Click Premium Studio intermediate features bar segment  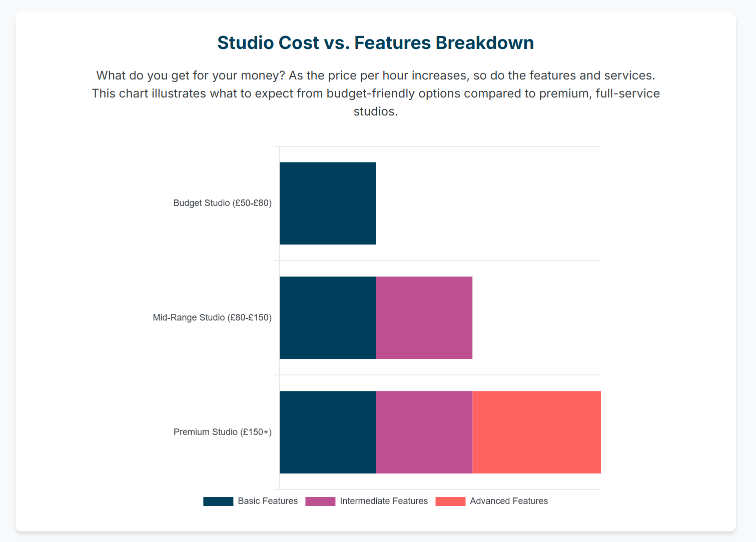pos(424,432)
